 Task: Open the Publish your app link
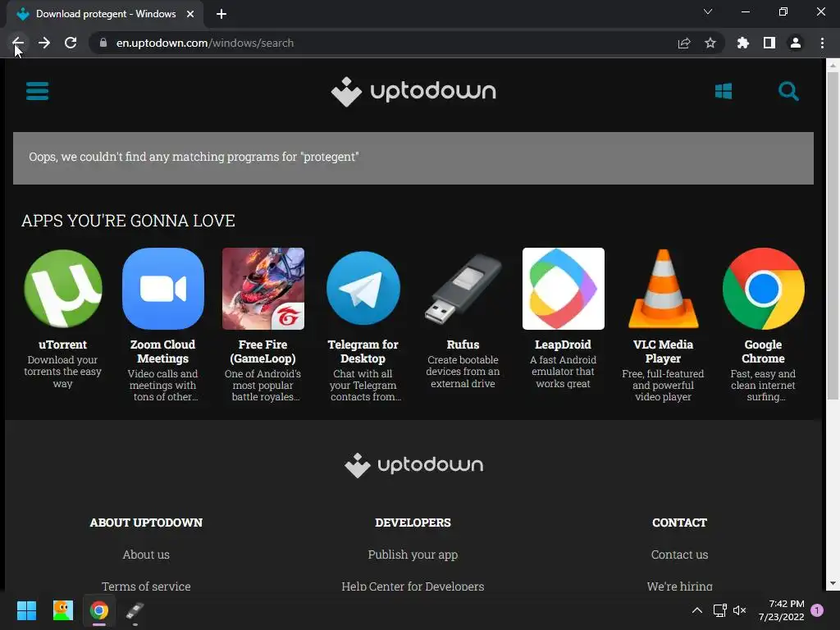tap(413, 555)
